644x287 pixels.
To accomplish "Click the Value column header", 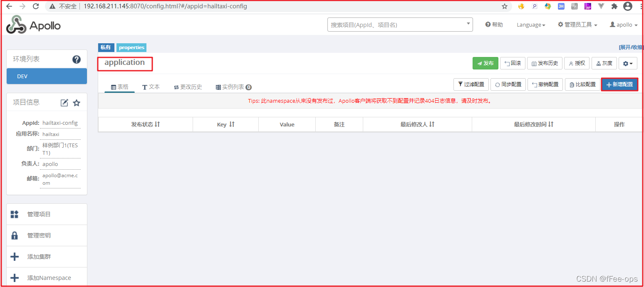I will pos(287,124).
